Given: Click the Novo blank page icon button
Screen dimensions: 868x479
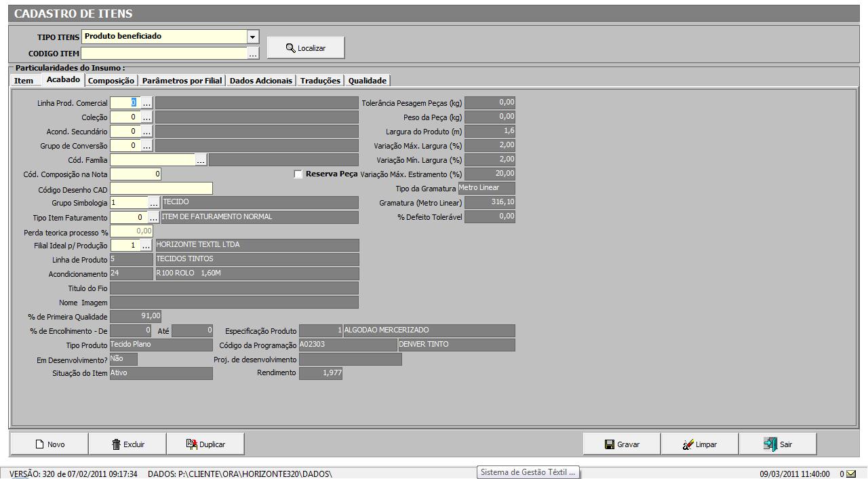Looking at the screenshot, I should [x=50, y=444].
